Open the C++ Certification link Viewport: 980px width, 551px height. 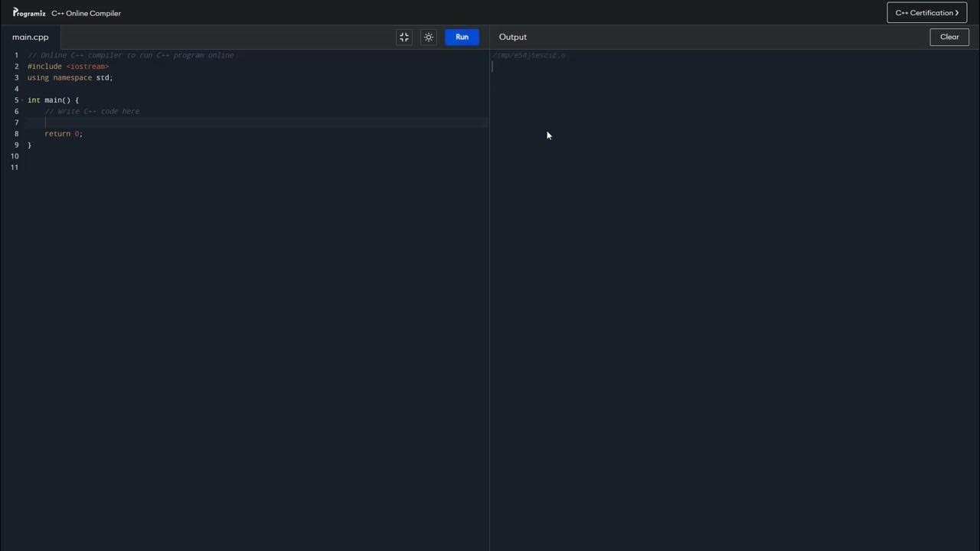pyautogui.click(x=926, y=13)
